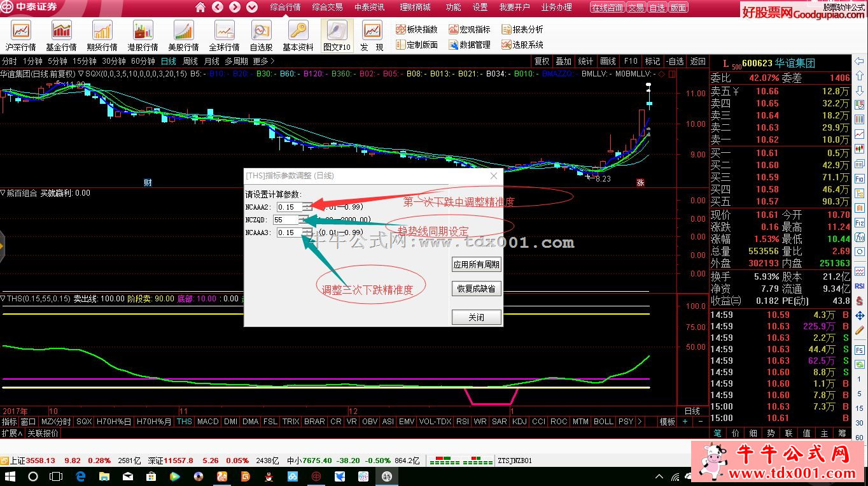This screenshot has width=868, height=486.
Task: Select the 笔 tab in quote panel
Action: [x=717, y=433]
